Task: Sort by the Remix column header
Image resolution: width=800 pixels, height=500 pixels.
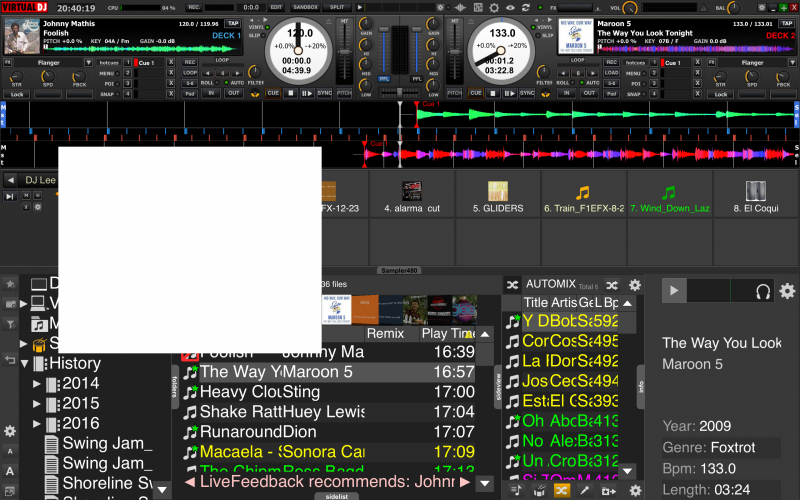Action: coord(391,334)
